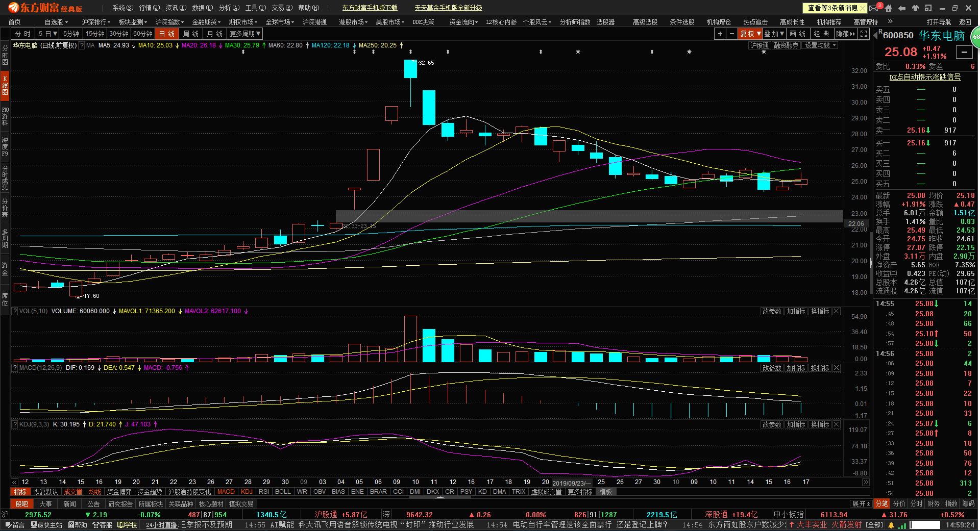Screen dimensions: 980x531
Task: Switch to 分时 period view
Action: coord(23,34)
